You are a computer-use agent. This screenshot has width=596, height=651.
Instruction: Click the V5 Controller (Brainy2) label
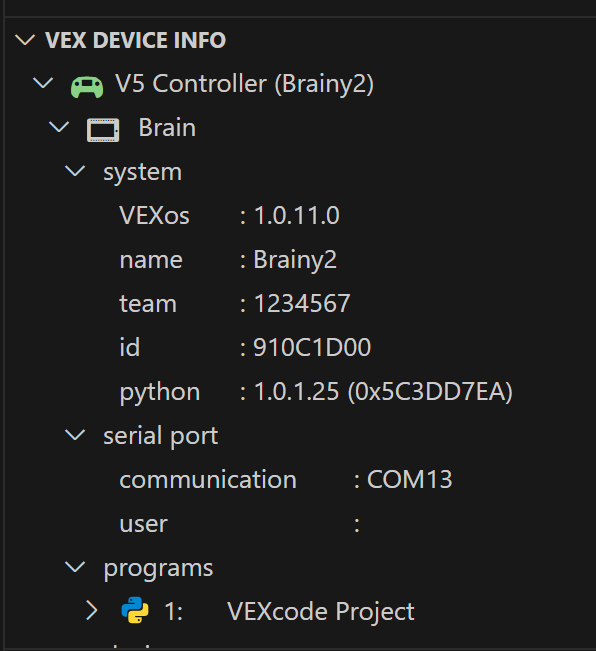coord(244,84)
